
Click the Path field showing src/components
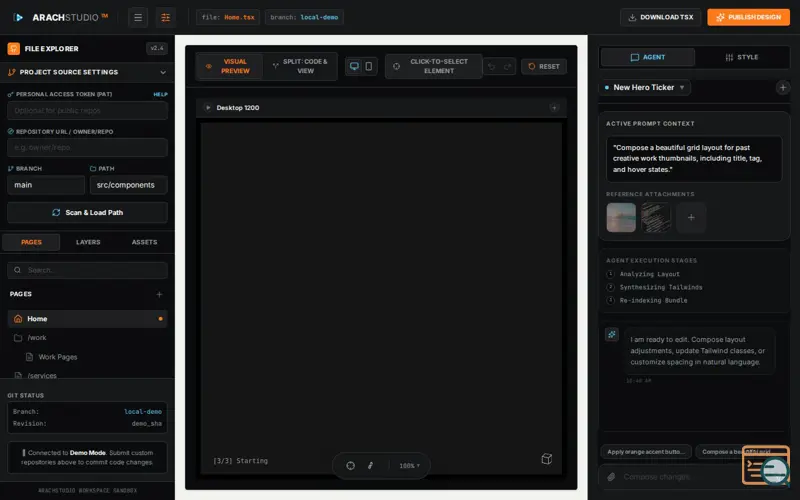(x=129, y=185)
